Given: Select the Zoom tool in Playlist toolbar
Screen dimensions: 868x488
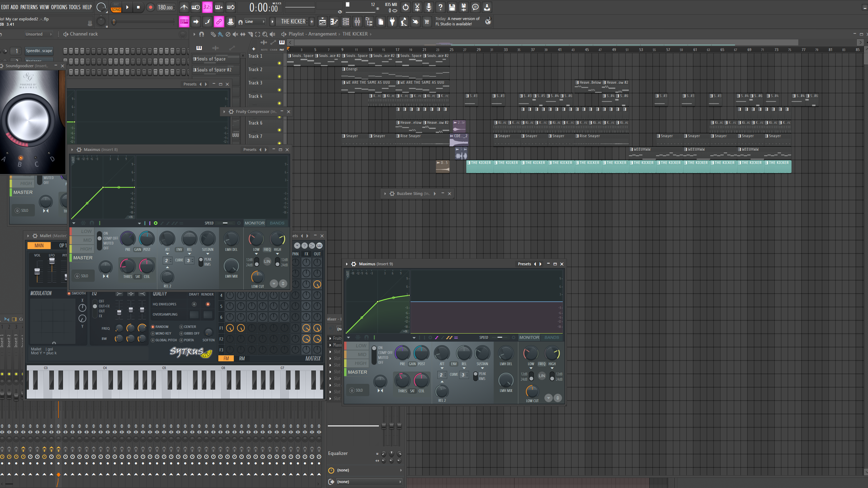Looking at the screenshot, I should 265,34.
